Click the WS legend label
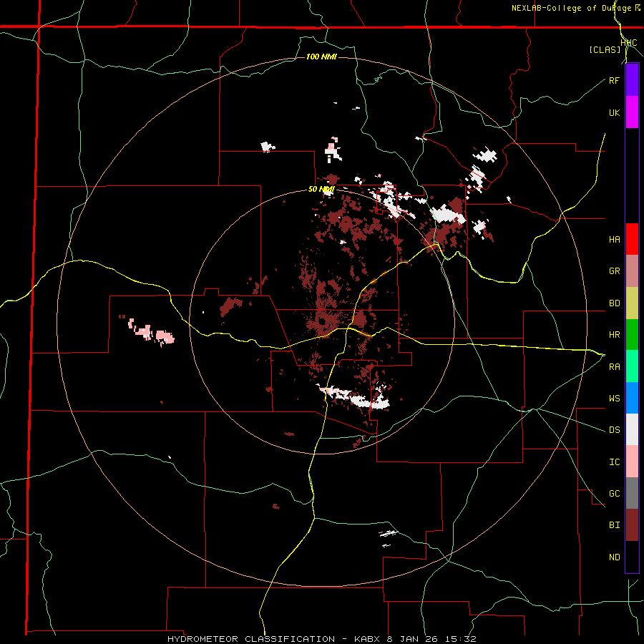This screenshot has height=644, width=644. coord(614,399)
